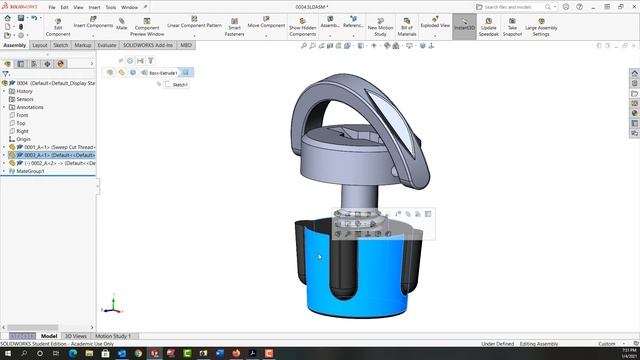Open the File menu
This screenshot has height=360, width=640.
click(x=52, y=7)
